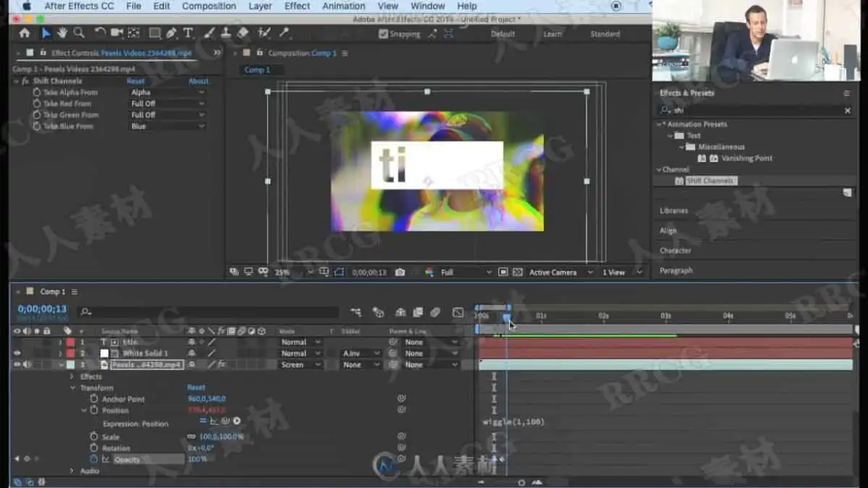The image size is (868, 488).
Task: Click the draft 3D icon in timeline
Action: tap(378, 312)
